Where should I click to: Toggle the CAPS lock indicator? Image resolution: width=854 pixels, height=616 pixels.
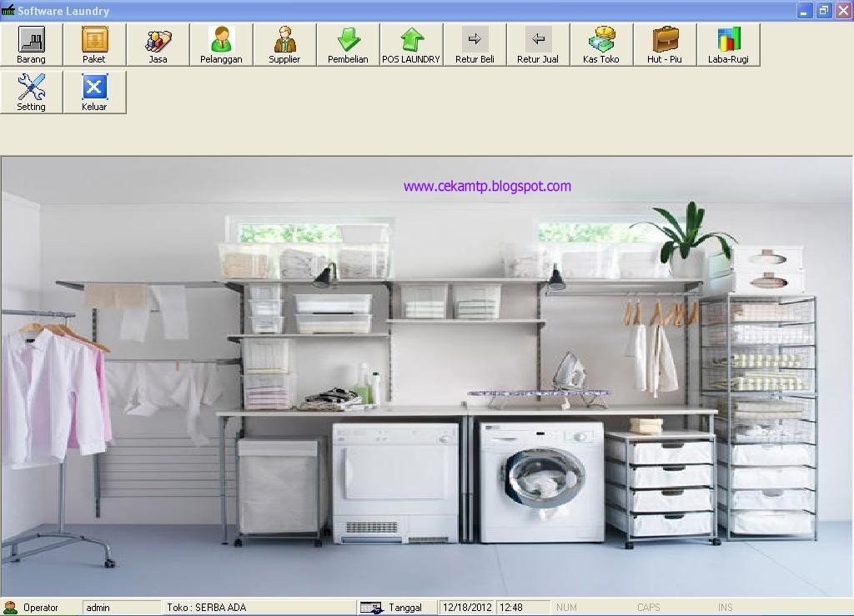(x=649, y=607)
